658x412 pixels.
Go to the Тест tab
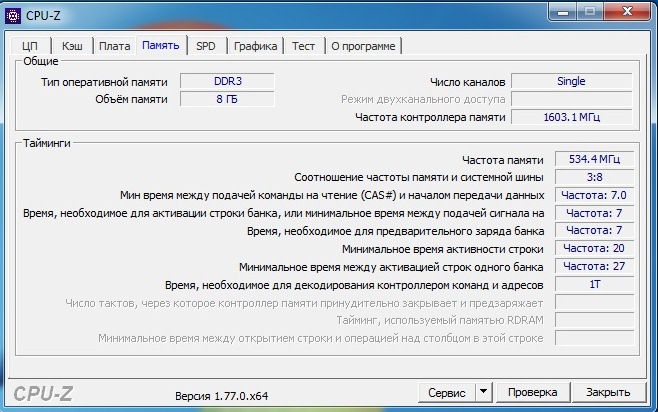click(303, 46)
